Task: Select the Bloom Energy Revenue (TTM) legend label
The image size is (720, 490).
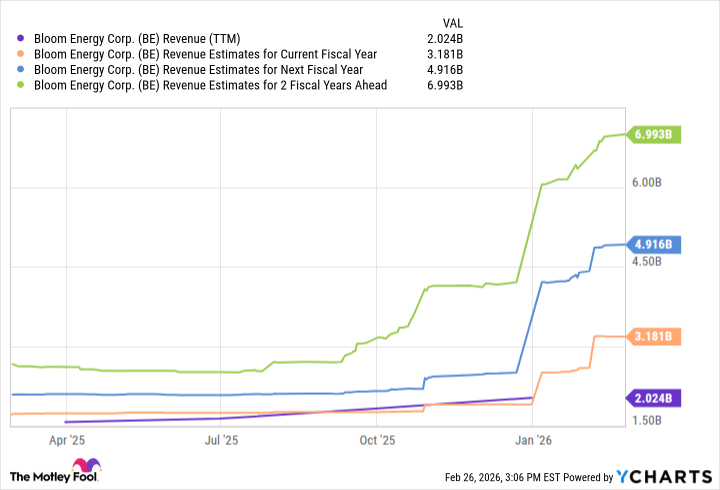Action: point(145,39)
